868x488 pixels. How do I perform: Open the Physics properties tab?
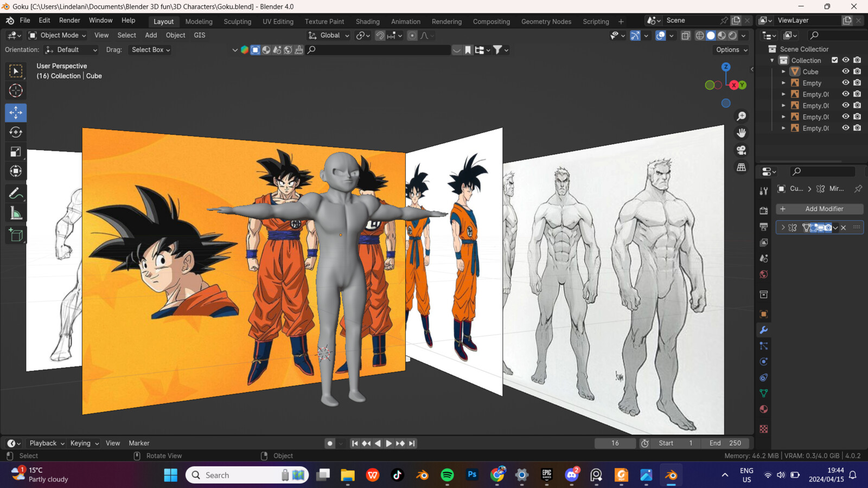(764, 362)
